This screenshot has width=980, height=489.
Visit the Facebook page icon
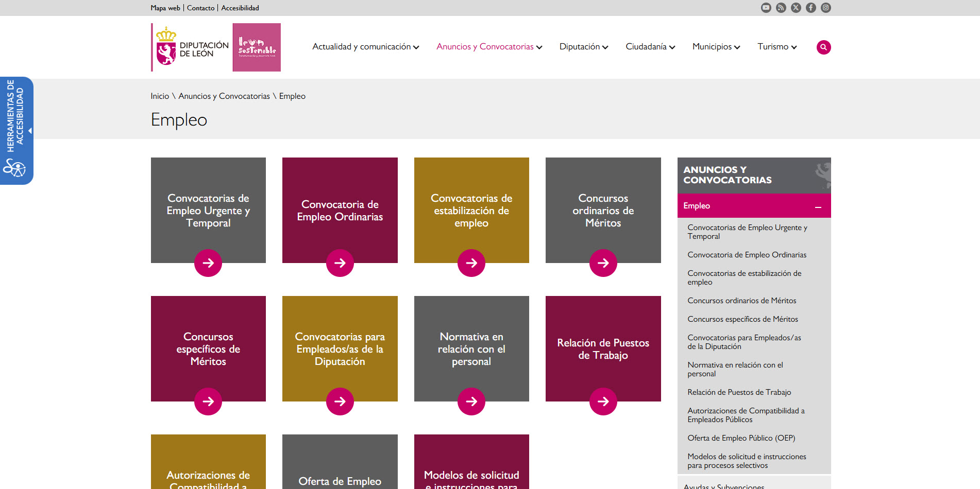coord(810,8)
